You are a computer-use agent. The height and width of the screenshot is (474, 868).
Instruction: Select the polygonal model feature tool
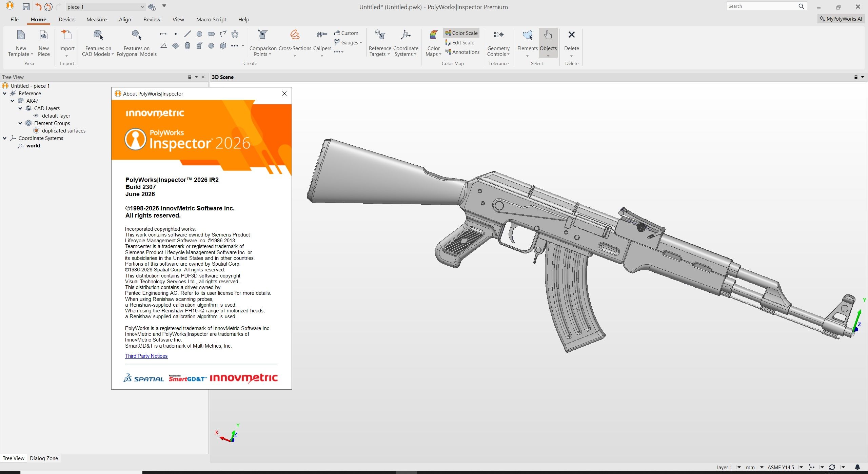coord(223,46)
